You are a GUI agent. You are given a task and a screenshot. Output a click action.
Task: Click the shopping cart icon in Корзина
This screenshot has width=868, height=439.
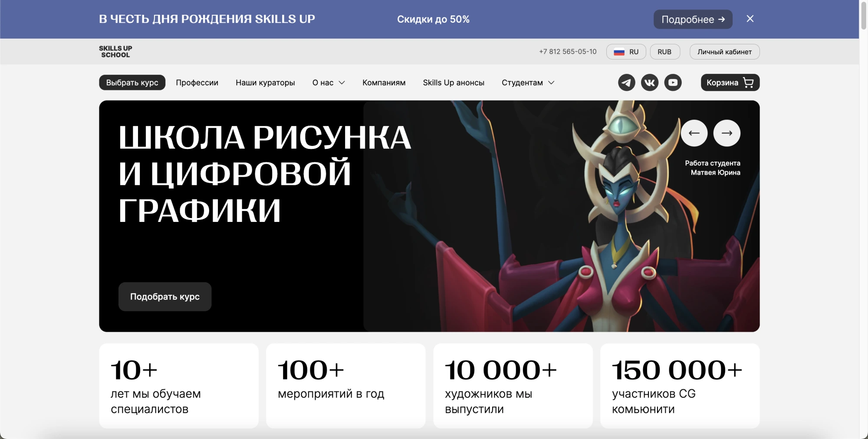pos(748,83)
